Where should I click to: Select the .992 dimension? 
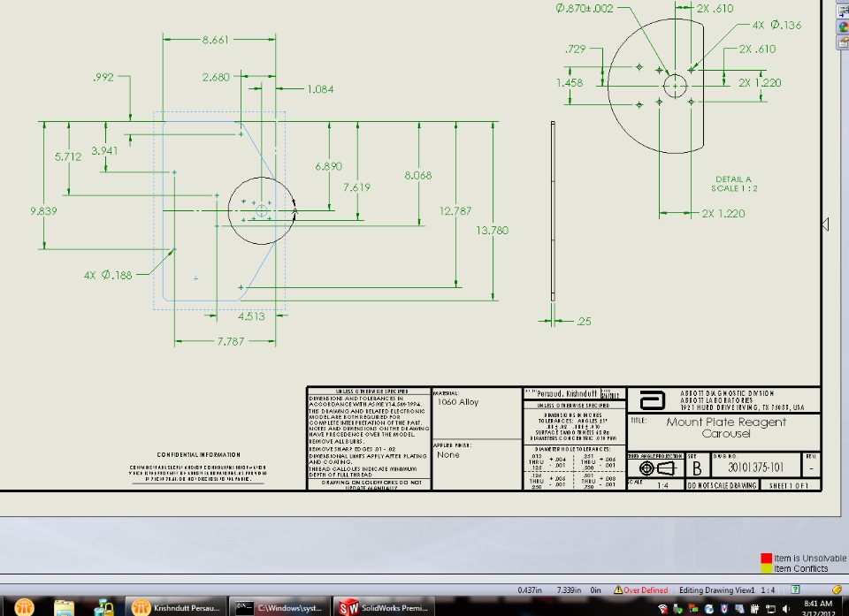point(103,77)
